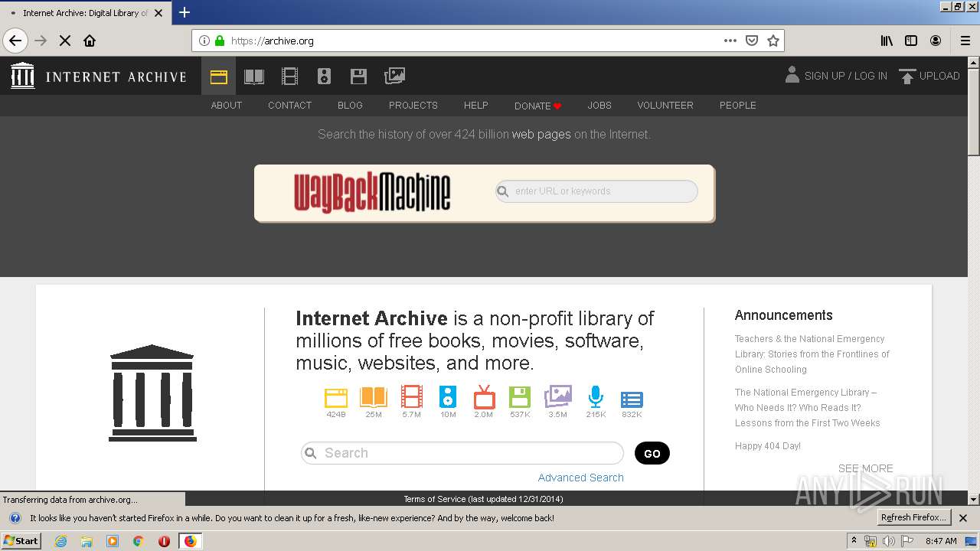
Task: Open the Texts book icon in the navbar
Action: click(254, 76)
